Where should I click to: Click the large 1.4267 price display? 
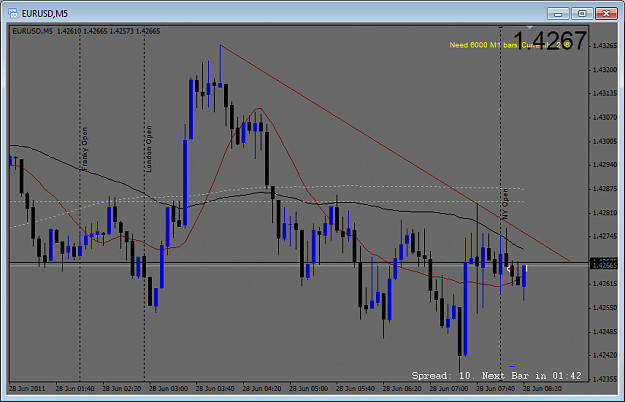point(550,41)
